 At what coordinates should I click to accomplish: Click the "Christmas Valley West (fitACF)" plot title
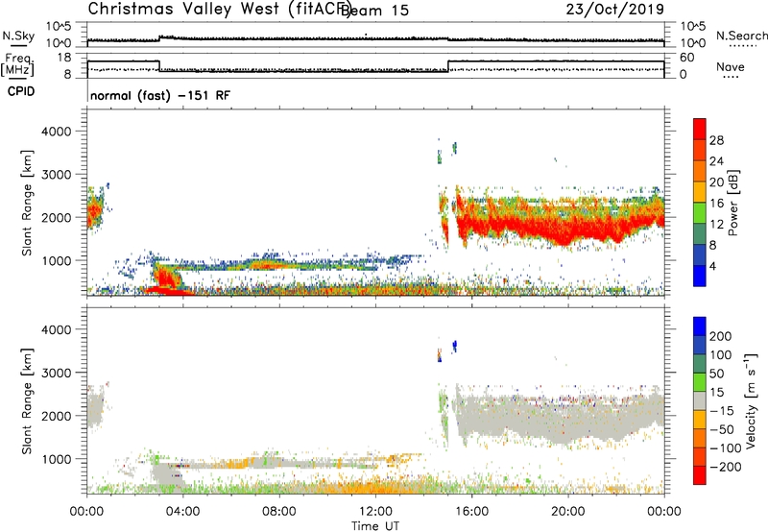click(219, 9)
